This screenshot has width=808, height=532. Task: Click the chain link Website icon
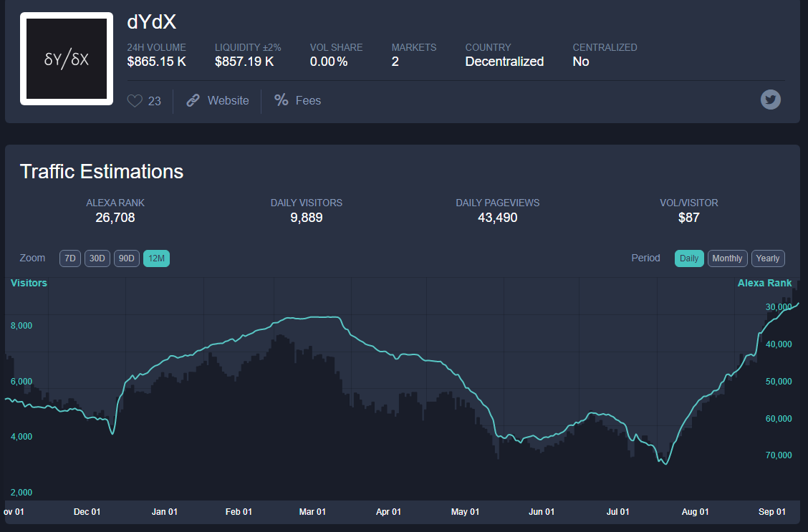click(x=193, y=100)
